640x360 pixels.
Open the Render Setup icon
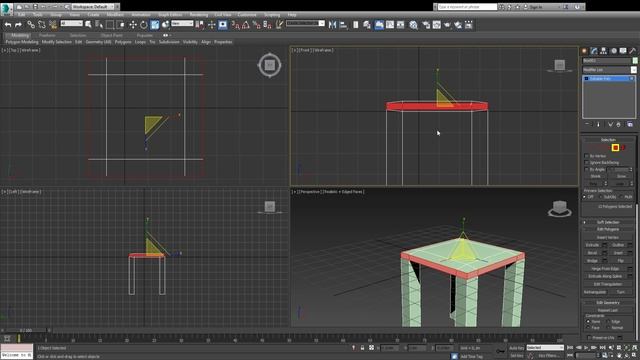pos(426,25)
